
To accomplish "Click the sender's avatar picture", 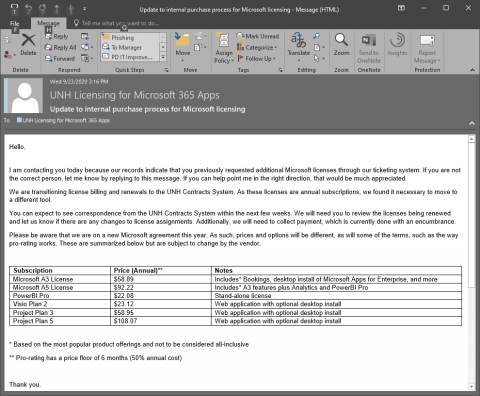I will 24,96.
